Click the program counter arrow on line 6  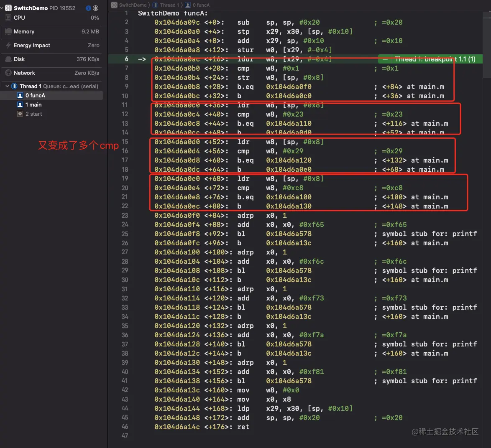tap(142, 59)
